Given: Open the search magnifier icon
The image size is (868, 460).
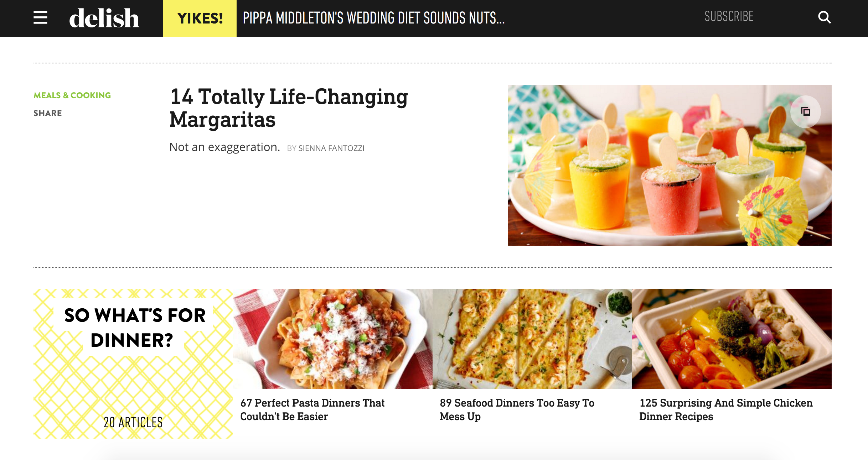Looking at the screenshot, I should (x=824, y=17).
